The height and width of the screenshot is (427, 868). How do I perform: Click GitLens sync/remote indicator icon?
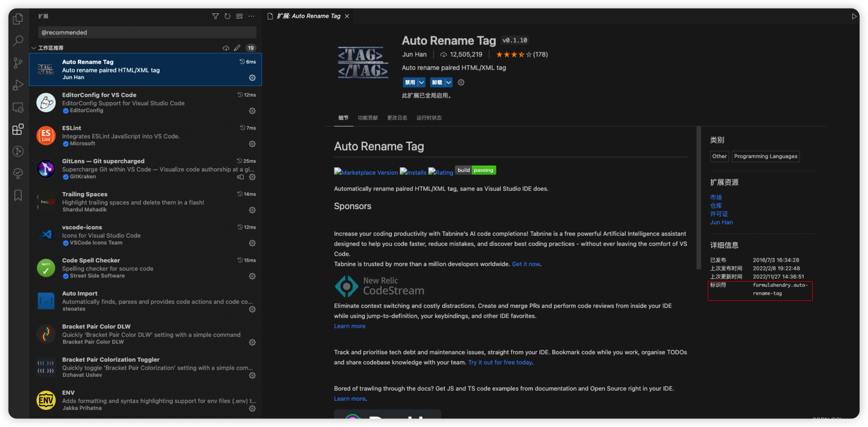240,177
